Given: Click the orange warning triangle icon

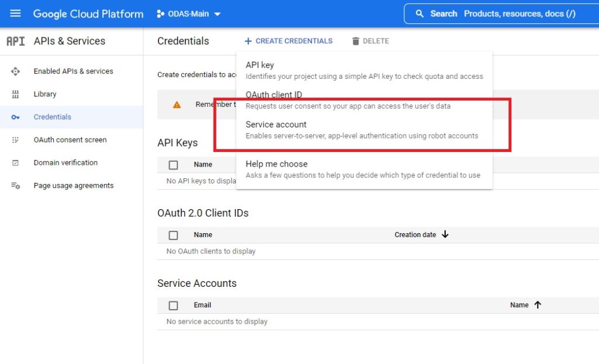Looking at the screenshot, I should (177, 105).
